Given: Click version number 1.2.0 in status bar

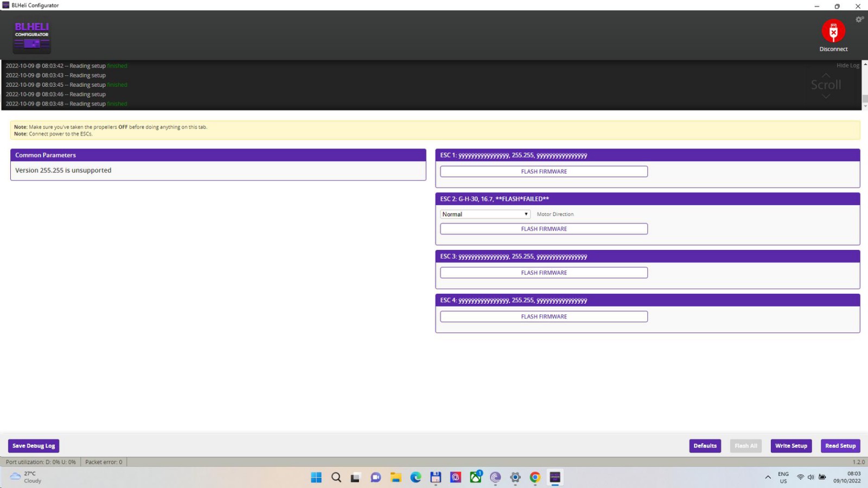Looking at the screenshot, I should click(859, 462).
